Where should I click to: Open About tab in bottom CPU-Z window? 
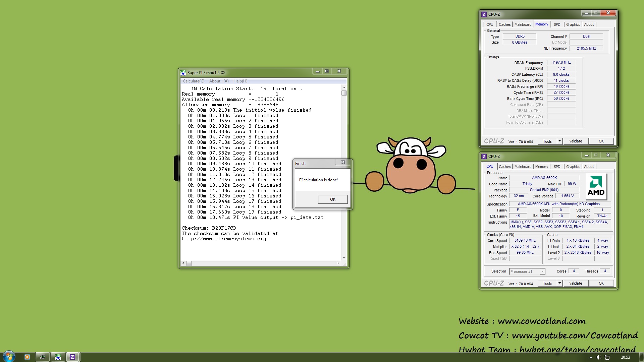point(589,167)
